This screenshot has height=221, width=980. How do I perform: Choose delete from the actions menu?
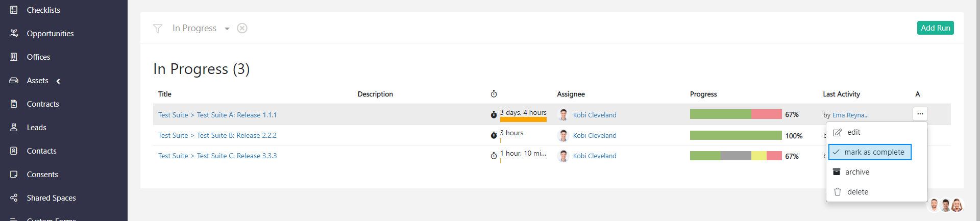point(857,192)
